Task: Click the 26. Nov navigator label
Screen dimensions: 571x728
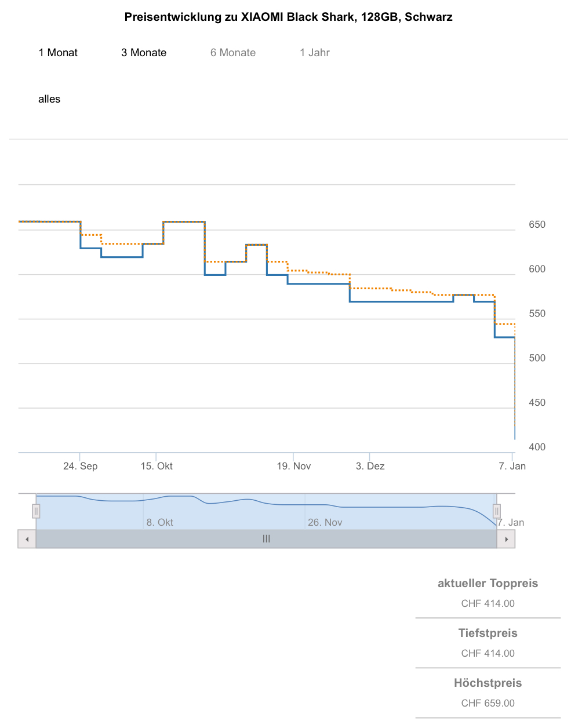Action: coord(325,522)
